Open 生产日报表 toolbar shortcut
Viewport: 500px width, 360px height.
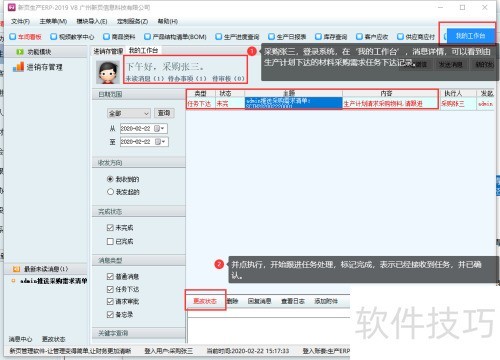point(287,37)
